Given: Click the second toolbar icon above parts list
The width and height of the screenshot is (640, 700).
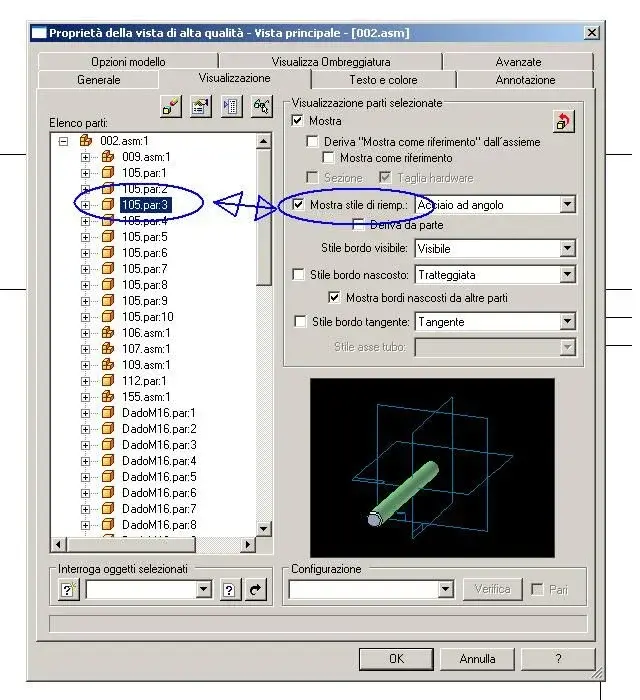Looking at the screenshot, I should coord(201,108).
